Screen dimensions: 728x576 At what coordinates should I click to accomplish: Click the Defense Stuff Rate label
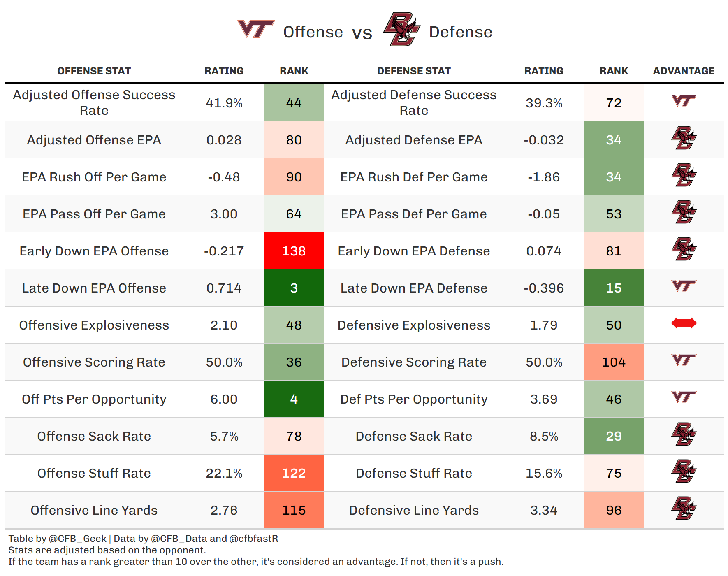pos(414,473)
